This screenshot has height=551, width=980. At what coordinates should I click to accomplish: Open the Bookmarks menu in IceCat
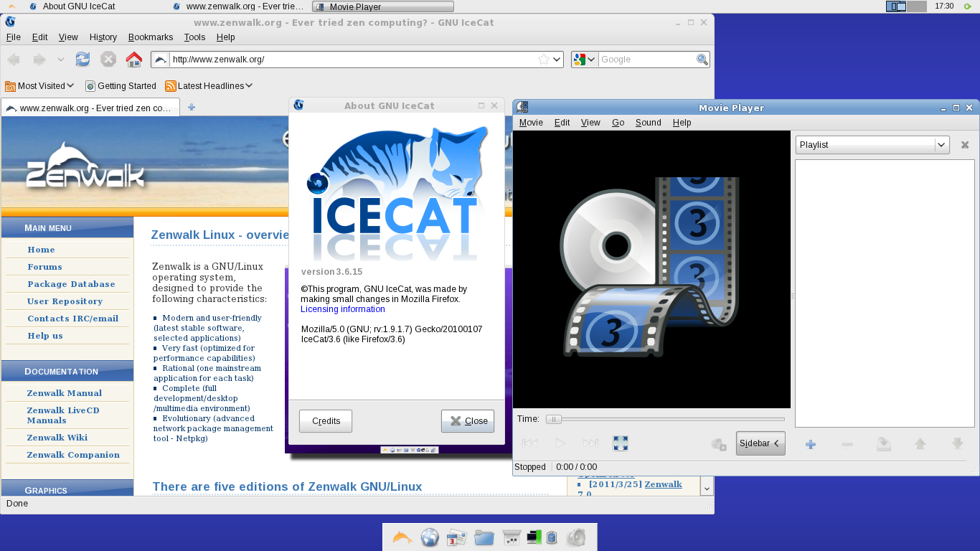point(151,37)
